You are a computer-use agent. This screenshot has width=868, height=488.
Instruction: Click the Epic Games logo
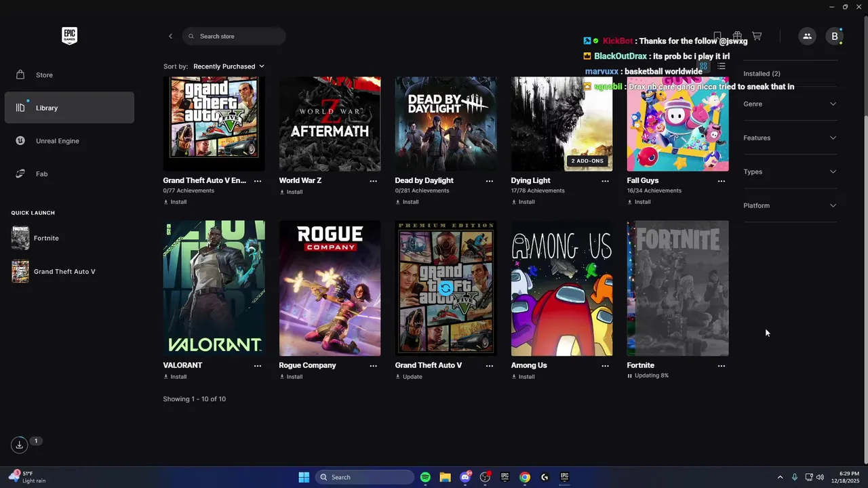click(69, 36)
